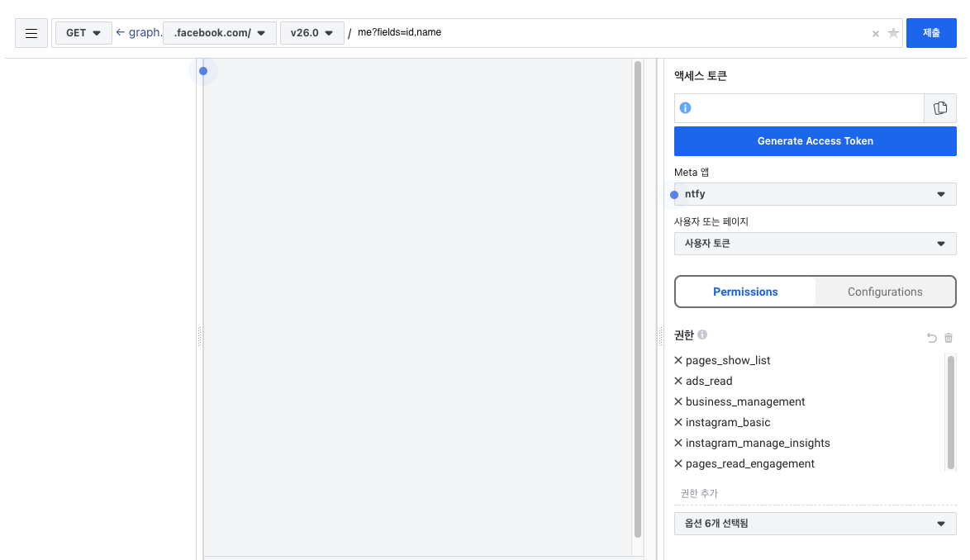This screenshot has height=560, width=970.
Task: Select API version v26.0 dropdown
Action: [x=311, y=33]
